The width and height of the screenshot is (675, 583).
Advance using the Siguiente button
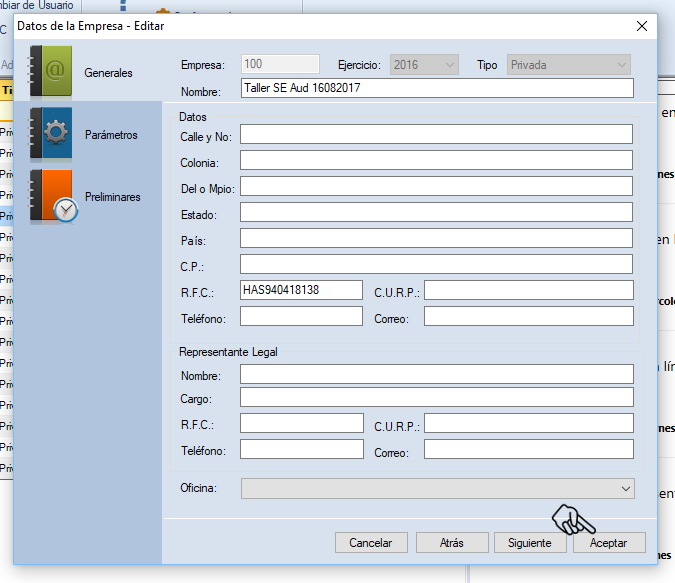530,543
